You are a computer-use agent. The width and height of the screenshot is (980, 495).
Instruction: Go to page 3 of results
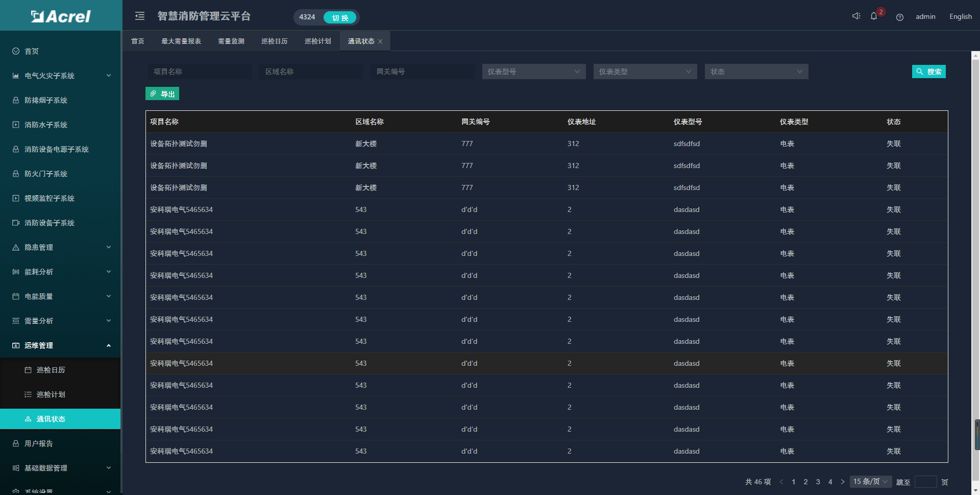(818, 482)
